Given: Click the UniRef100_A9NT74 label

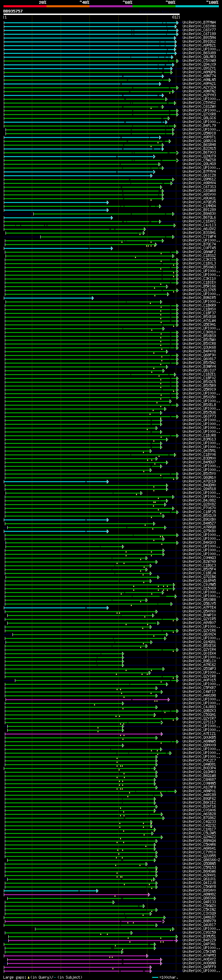Looking at the screenshot, I should 199,76.
